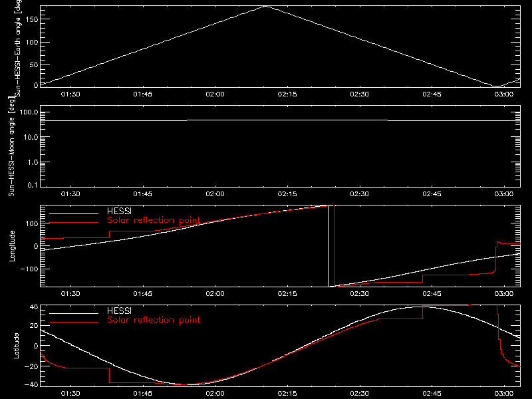532x399 pixels.
Task: Click '02:45' under the Latitude plot
Action: [432, 393]
